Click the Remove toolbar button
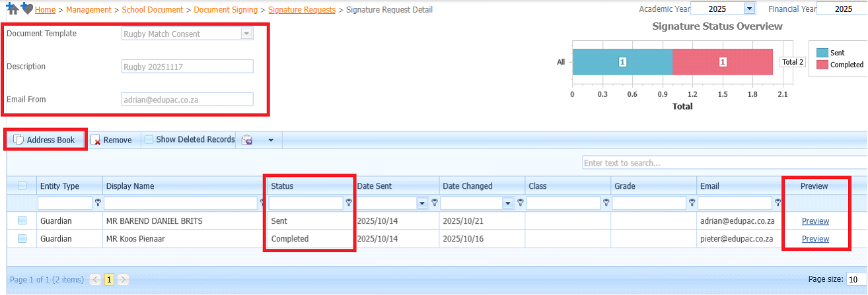Screen dimensions: 868x295 [x=111, y=140]
